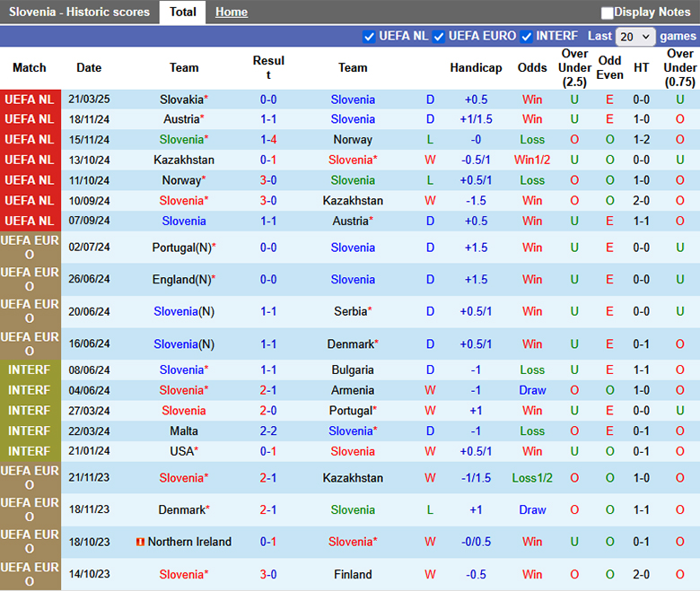
Task: Click the 2-0 result against Portugal
Action: point(268,411)
